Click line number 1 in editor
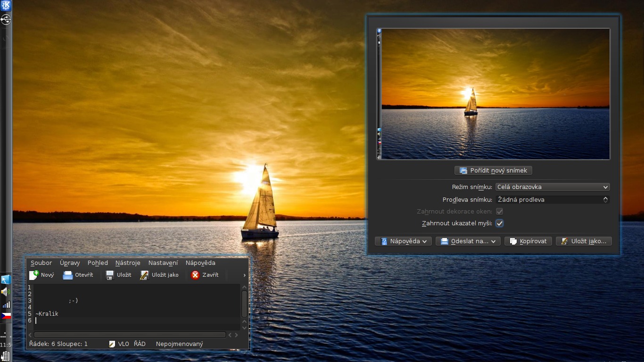 [x=30, y=288]
